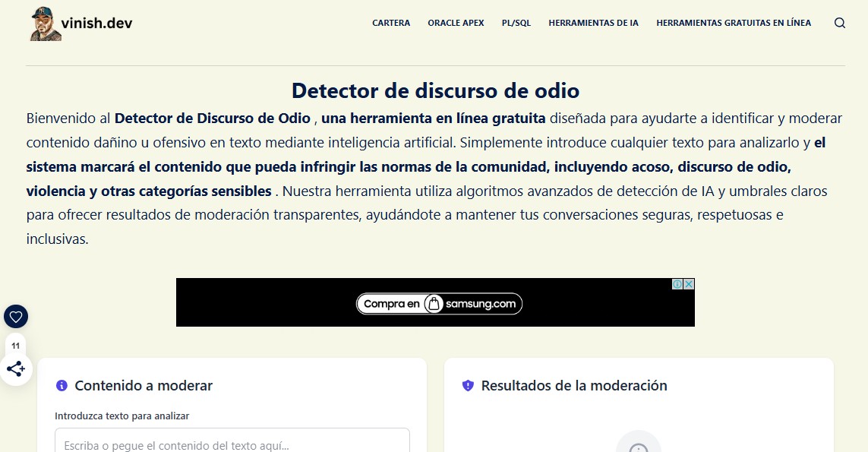Click the share count number 11
This screenshot has width=868, height=452.
(16, 346)
